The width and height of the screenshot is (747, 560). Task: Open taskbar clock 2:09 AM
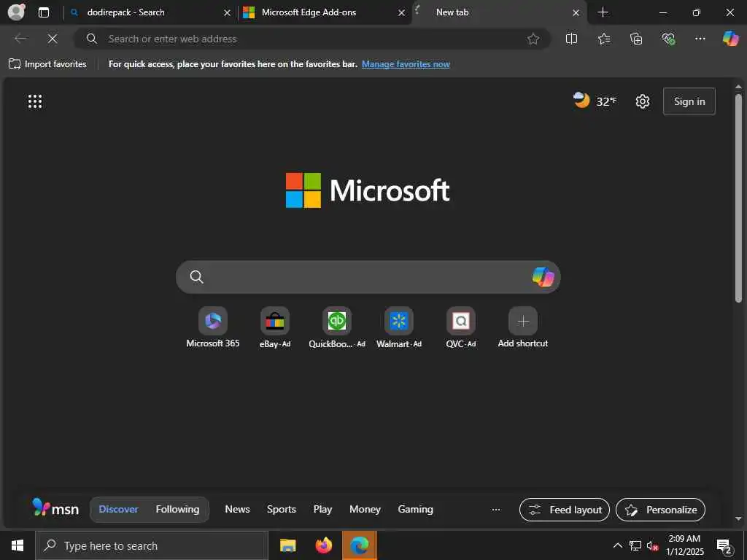click(x=684, y=545)
